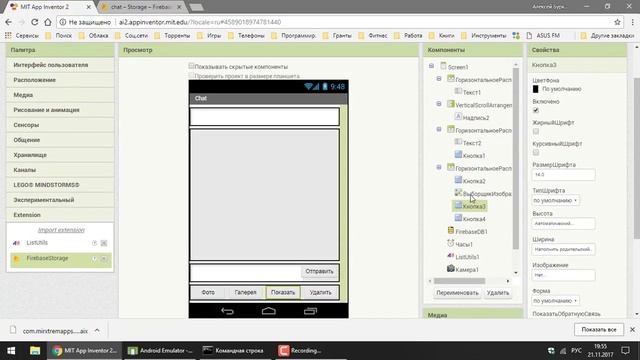
Task: Click the ВыборщикИзображений image picker icon
Action: pos(458,192)
